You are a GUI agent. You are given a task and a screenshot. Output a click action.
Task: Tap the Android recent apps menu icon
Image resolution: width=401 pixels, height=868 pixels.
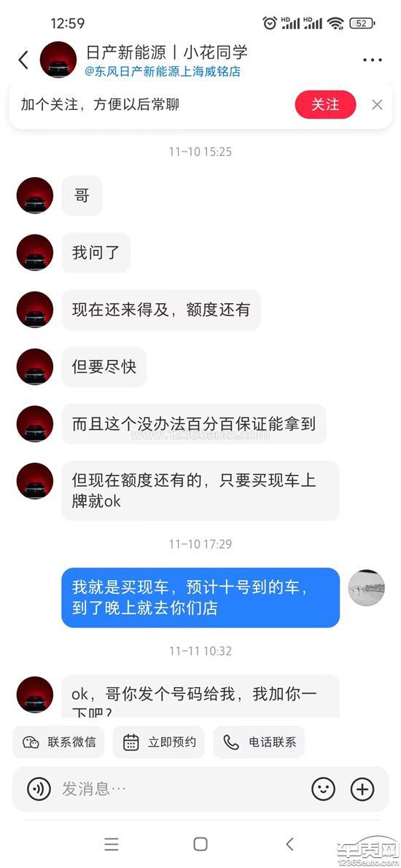tap(112, 844)
